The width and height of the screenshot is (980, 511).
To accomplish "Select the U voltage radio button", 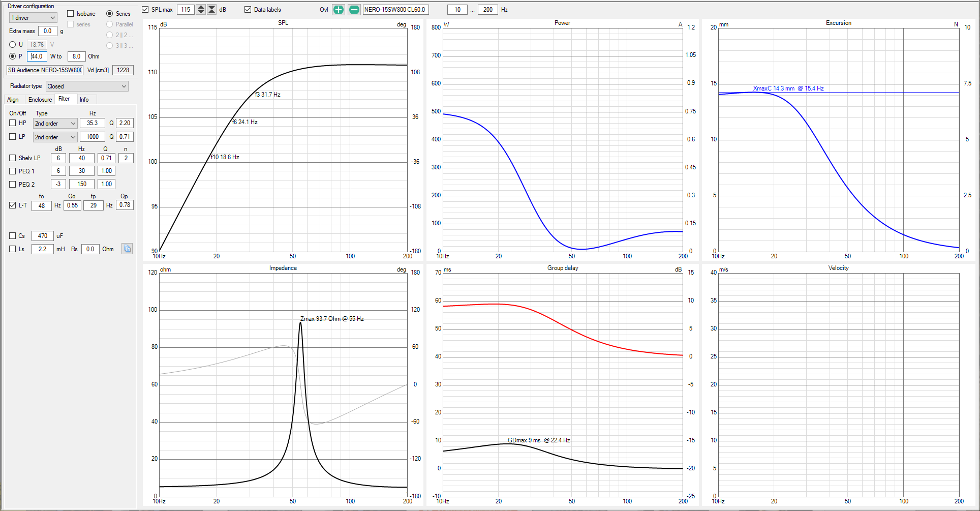I will pos(13,45).
